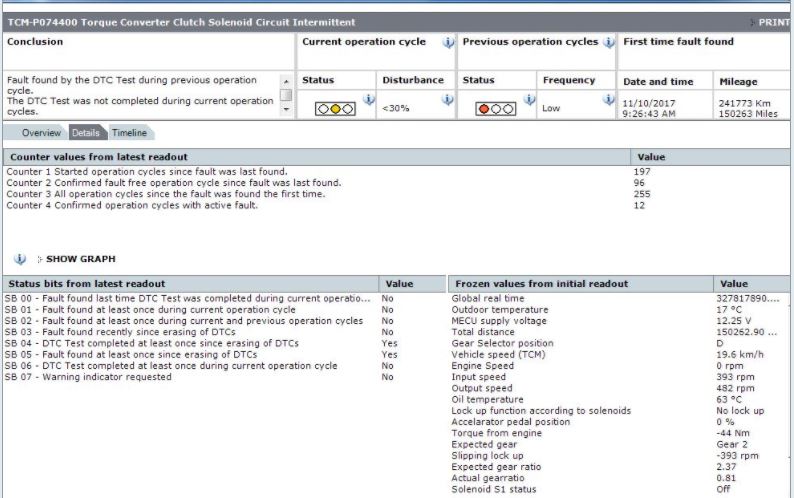The height and width of the screenshot is (498, 794).
Task: Click info icon left of SHOW GRAPH
Action: click(21, 259)
